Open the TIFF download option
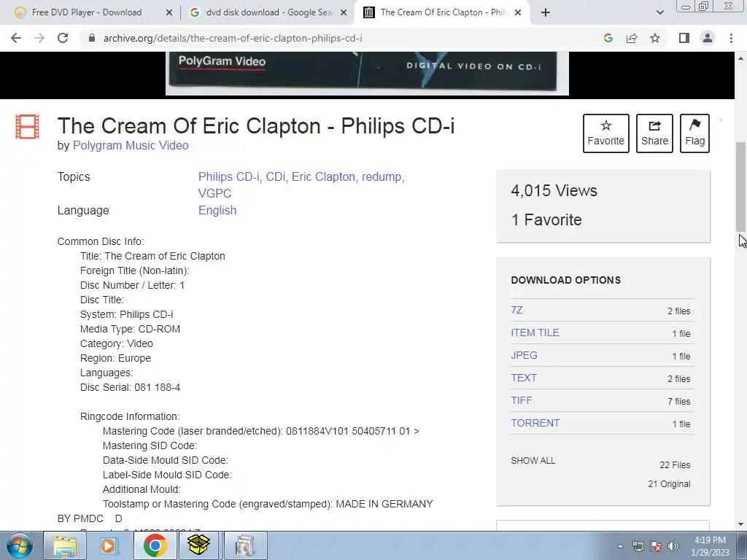This screenshot has height=560, width=747. 522,400
